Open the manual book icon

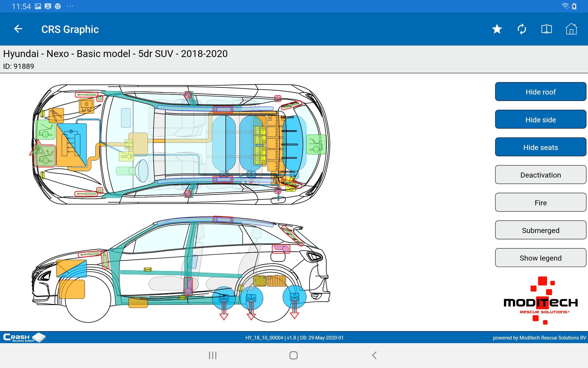[546, 29]
